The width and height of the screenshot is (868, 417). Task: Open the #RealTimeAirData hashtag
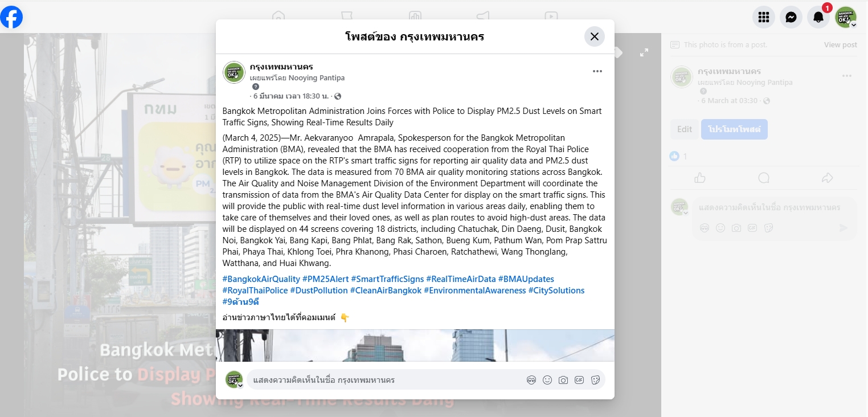[x=461, y=279]
